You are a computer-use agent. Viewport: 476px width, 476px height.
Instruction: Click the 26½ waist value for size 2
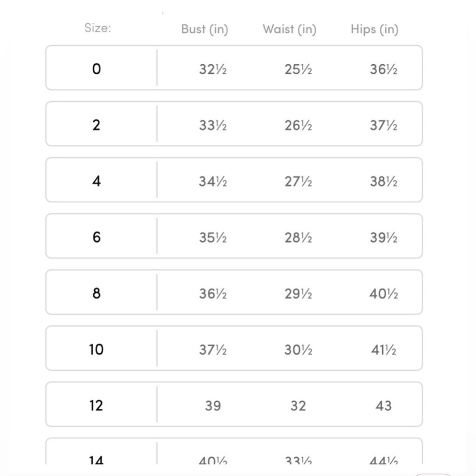(x=298, y=125)
